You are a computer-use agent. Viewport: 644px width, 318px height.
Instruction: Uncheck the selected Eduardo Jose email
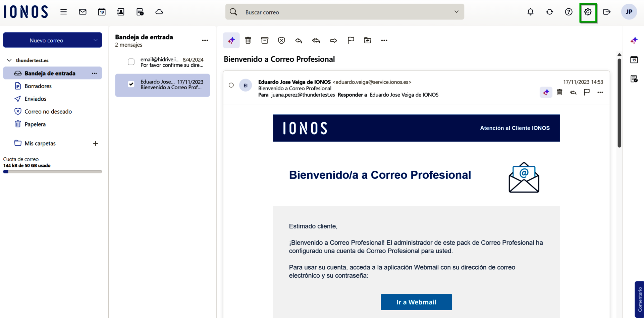(x=131, y=84)
